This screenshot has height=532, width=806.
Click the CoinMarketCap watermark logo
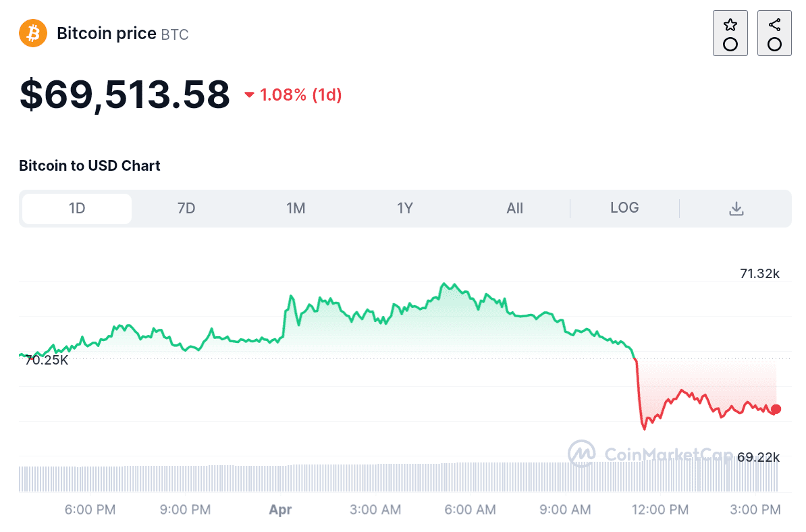[x=581, y=454]
